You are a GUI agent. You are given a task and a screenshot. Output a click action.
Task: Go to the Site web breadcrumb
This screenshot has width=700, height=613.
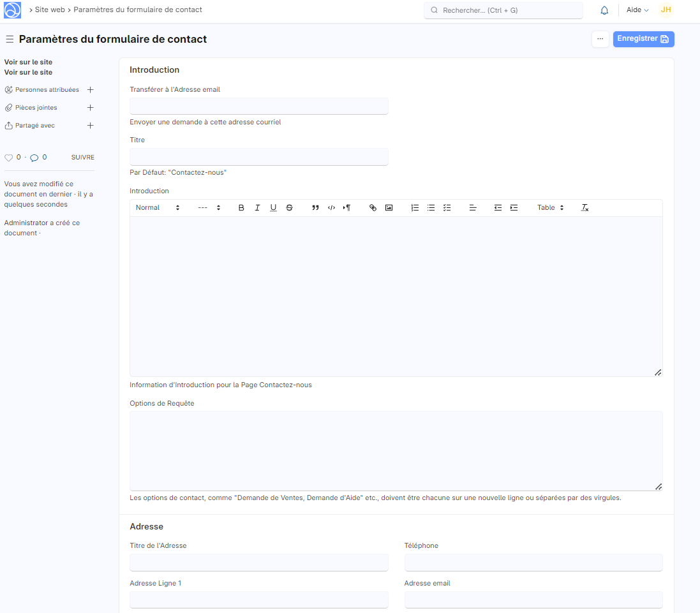point(50,10)
